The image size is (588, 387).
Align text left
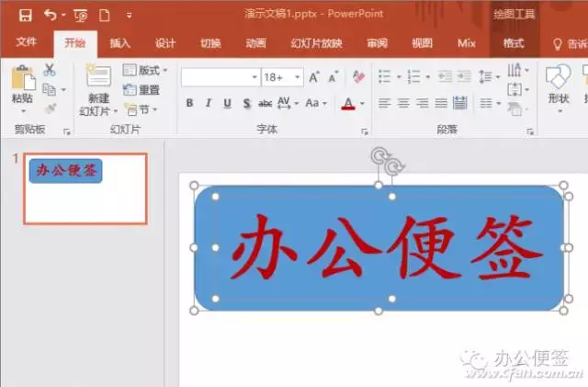(x=384, y=103)
